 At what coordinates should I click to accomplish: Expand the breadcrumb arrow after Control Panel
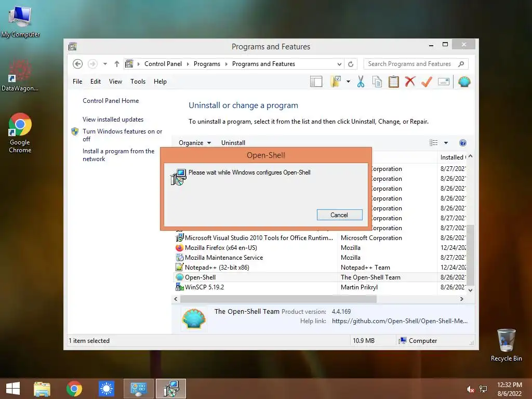click(x=188, y=64)
